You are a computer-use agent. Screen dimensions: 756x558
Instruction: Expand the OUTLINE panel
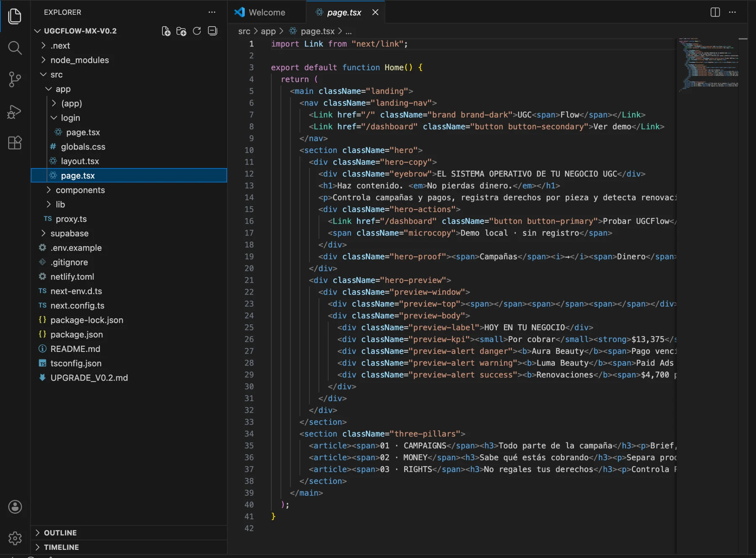pos(129,532)
